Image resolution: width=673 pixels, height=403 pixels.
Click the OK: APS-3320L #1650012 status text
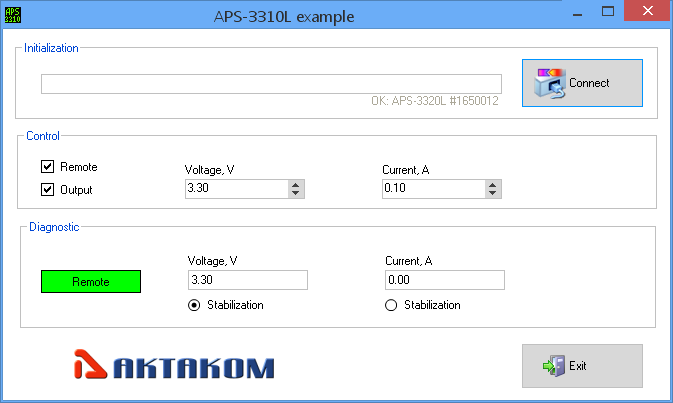click(x=435, y=101)
